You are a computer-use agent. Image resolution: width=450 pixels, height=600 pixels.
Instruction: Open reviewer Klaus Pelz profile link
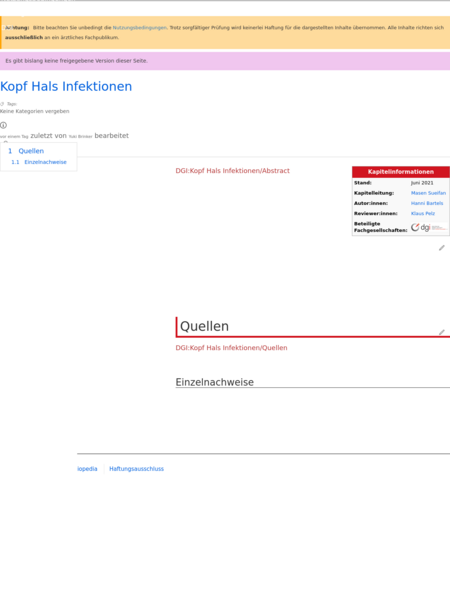point(423,214)
